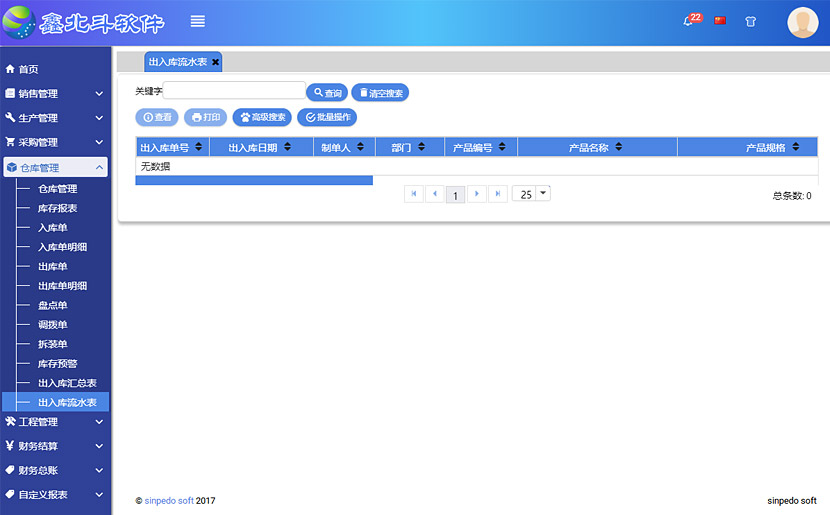Viewport: 830px width, 515px height.
Task: Go to last page of results
Action: click(498, 194)
